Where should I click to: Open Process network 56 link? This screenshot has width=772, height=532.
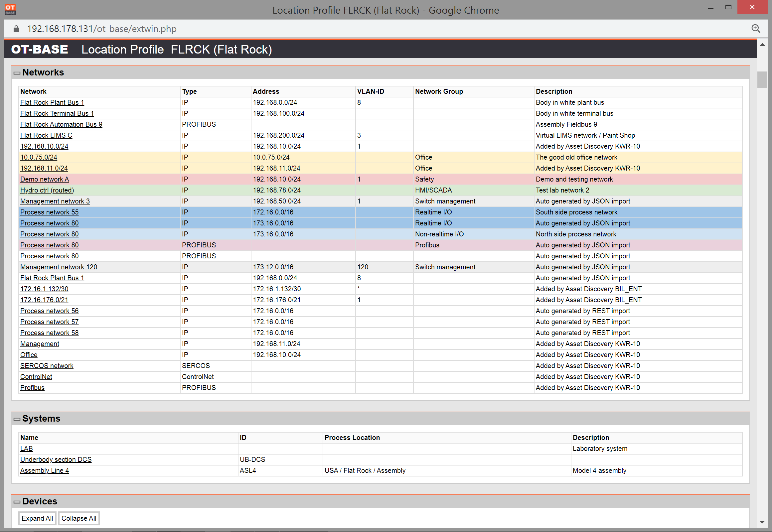(x=49, y=311)
